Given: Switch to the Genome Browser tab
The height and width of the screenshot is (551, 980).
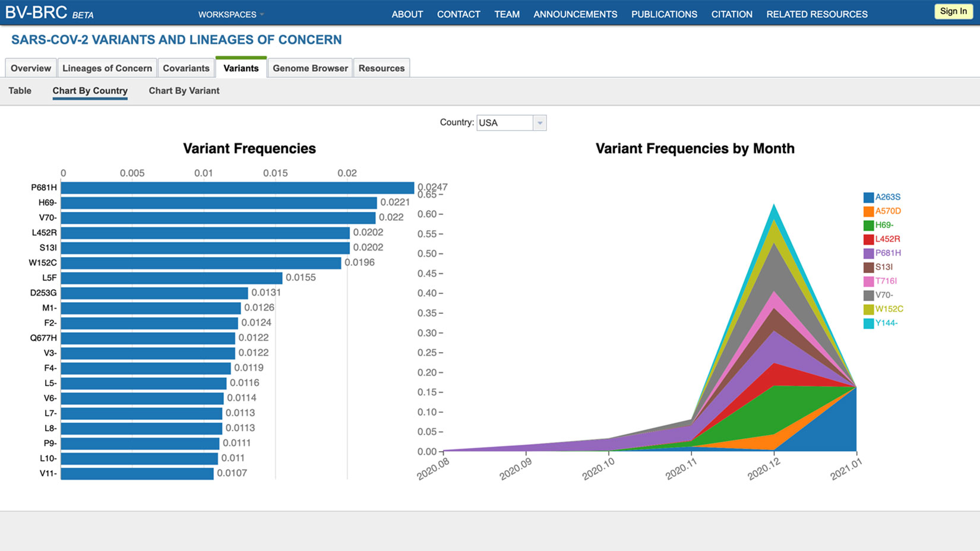Looking at the screenshot, I should pos(310,68).
